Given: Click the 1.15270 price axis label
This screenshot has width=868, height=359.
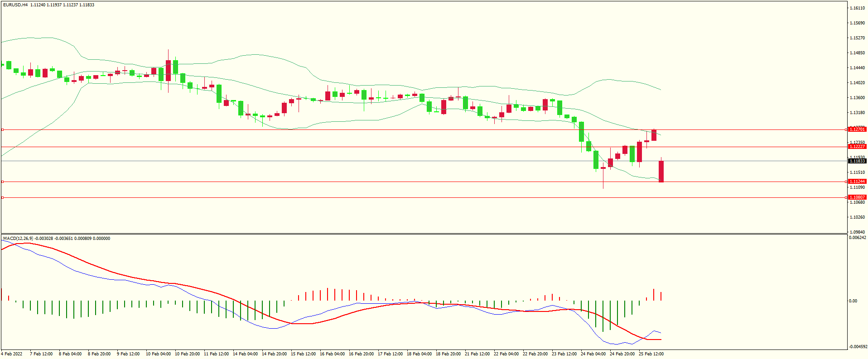Looking at the screenshot, I should click(x=858, y=38).
